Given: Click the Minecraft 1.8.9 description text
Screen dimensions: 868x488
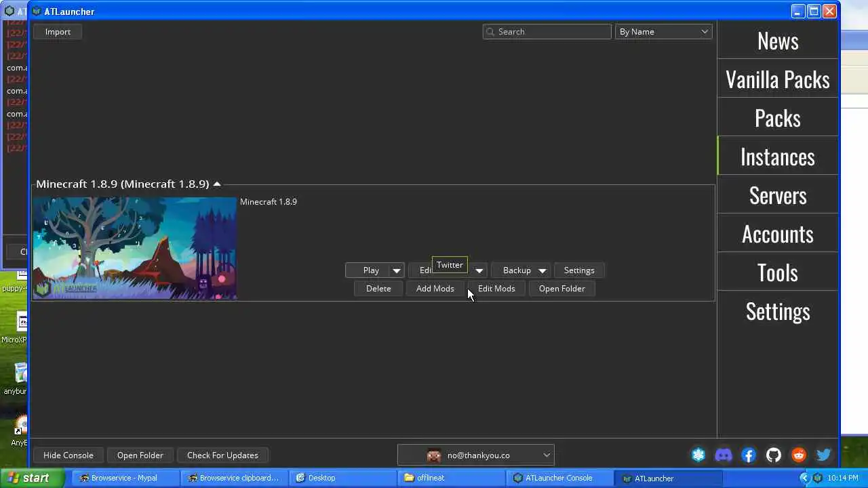Looking at the screenshot, I should (x=269, y=201).
